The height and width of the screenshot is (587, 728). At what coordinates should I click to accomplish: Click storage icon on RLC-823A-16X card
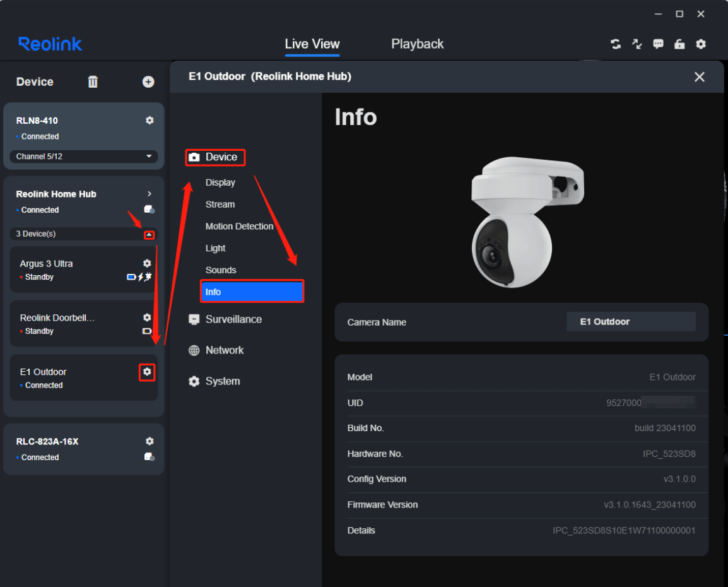(x=149, y=457)
